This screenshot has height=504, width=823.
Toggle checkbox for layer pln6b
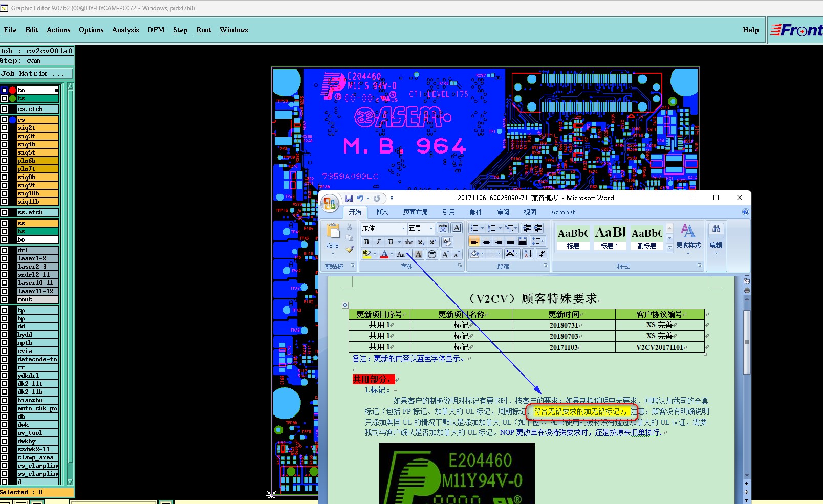(x=4, y=161)
